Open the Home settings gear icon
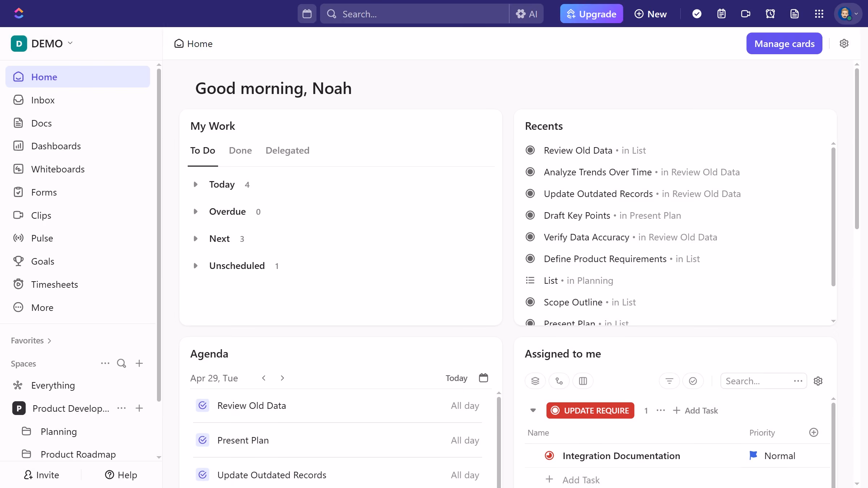Screen dimensions: 868x488 click(x=844, y=43)
